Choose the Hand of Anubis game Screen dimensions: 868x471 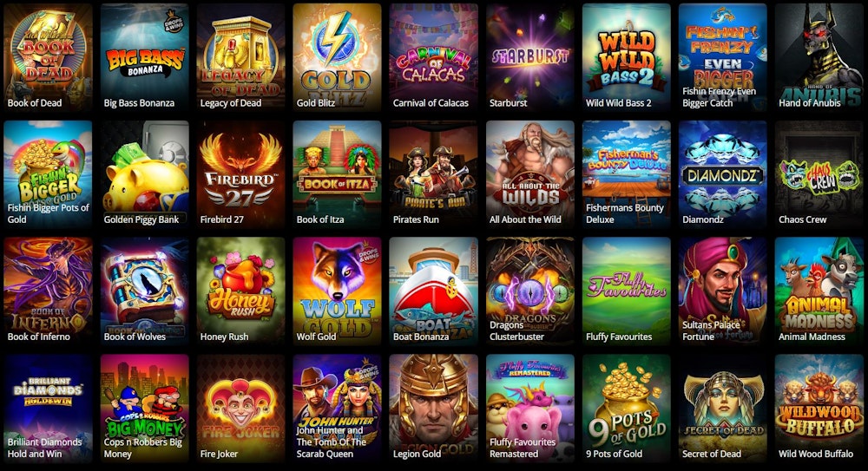[x=819, y=57]
